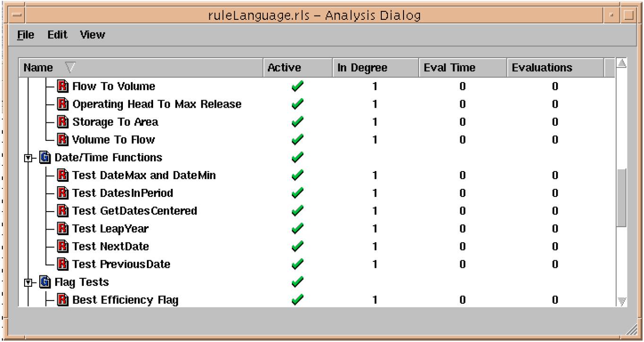Image resolution: width=644 pixels, height=342 pixels.
Task: Select the Test PreviousDate rule row
Action: [121, 264]
